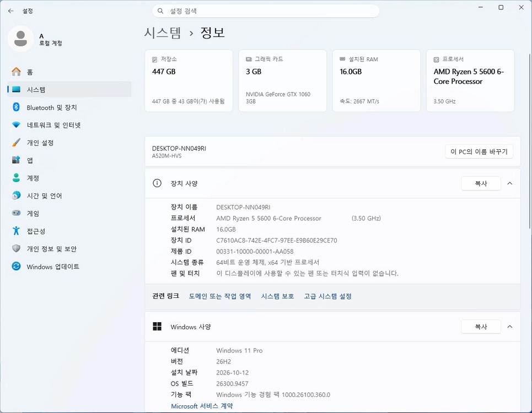Click the search magnifier icon
Image resolution: width=532 pixels, height=413 pixels.
point(160,11)
